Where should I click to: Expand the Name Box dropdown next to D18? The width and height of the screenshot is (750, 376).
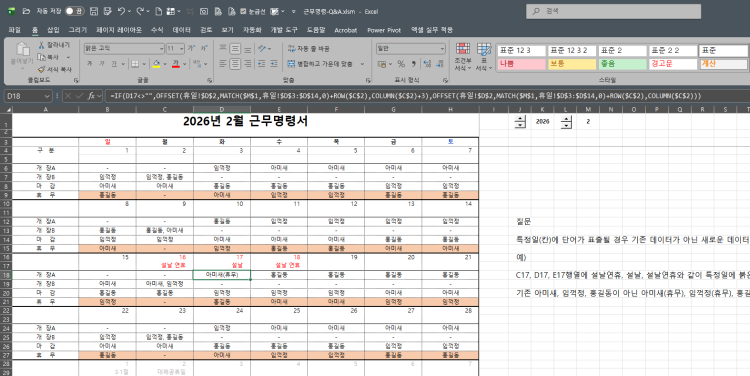pyautogui.click(x=47, y=96)
